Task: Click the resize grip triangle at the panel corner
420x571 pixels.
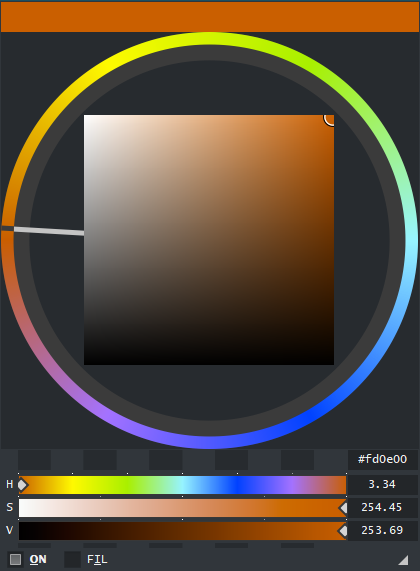Action: [403, 560]
